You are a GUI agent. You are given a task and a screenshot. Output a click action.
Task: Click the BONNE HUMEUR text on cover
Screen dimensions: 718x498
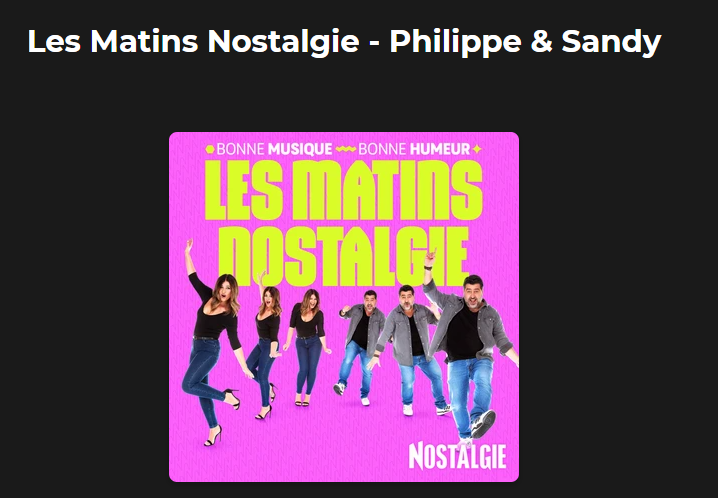tap(414, 149)
